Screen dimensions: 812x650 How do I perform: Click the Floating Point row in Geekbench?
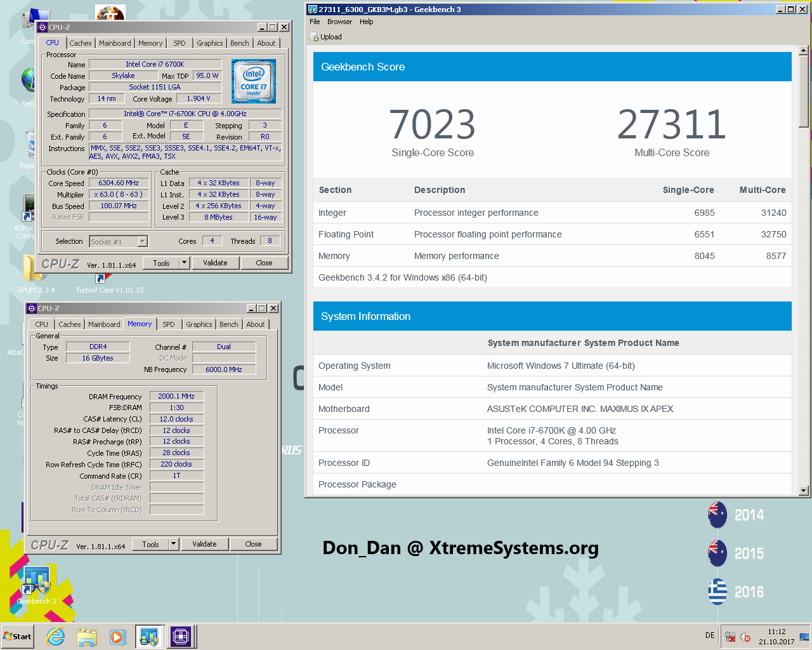tap(552, 234)
